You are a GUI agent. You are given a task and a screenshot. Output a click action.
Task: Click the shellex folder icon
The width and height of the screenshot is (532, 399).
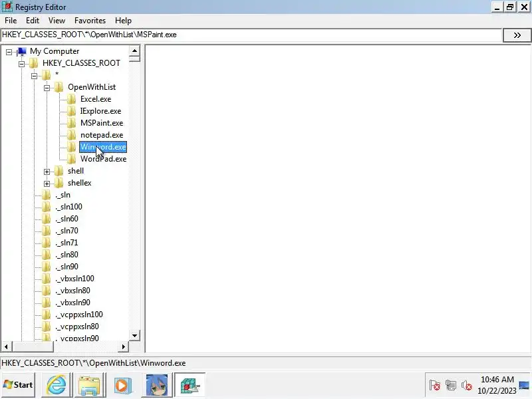pyautogui.click(x=59, y=183)
